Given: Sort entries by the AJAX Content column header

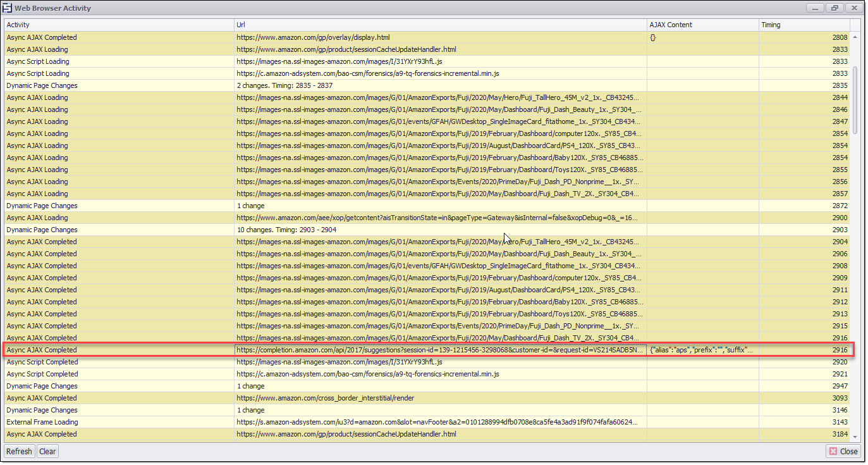Looking at the screenshot, I should pyautogui.click(x=702, y=24).
